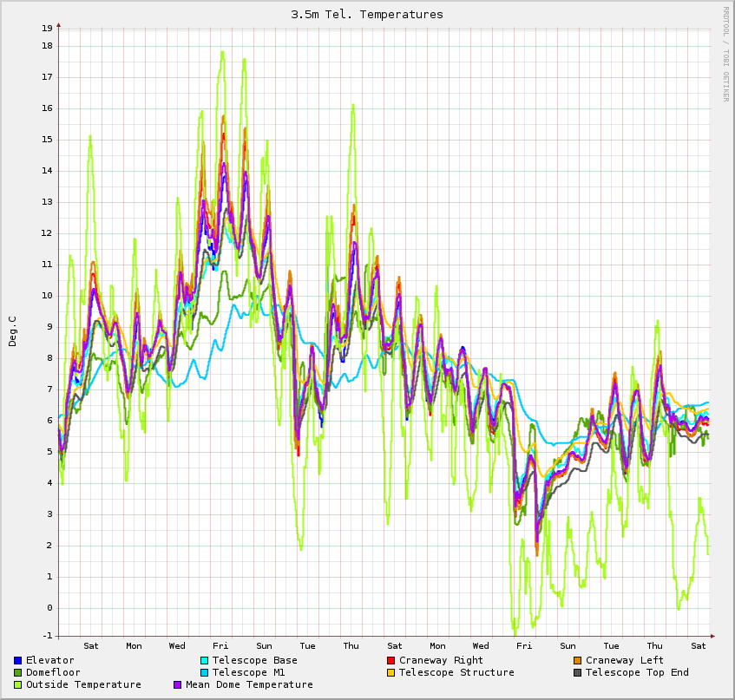Click the RRDTOOL / TOBI OETIKER watermark
Viewport: 735px width, 700px height.
(726, 54)
